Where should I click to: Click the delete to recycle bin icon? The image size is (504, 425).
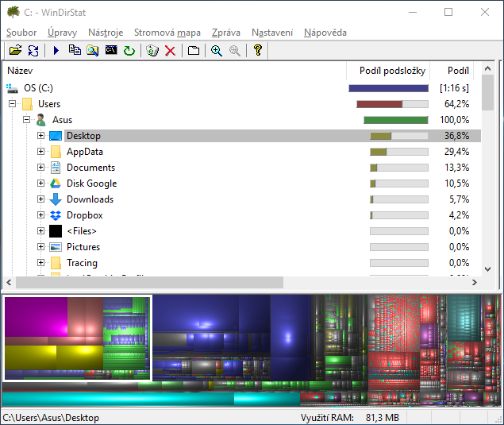click(152, 51)
